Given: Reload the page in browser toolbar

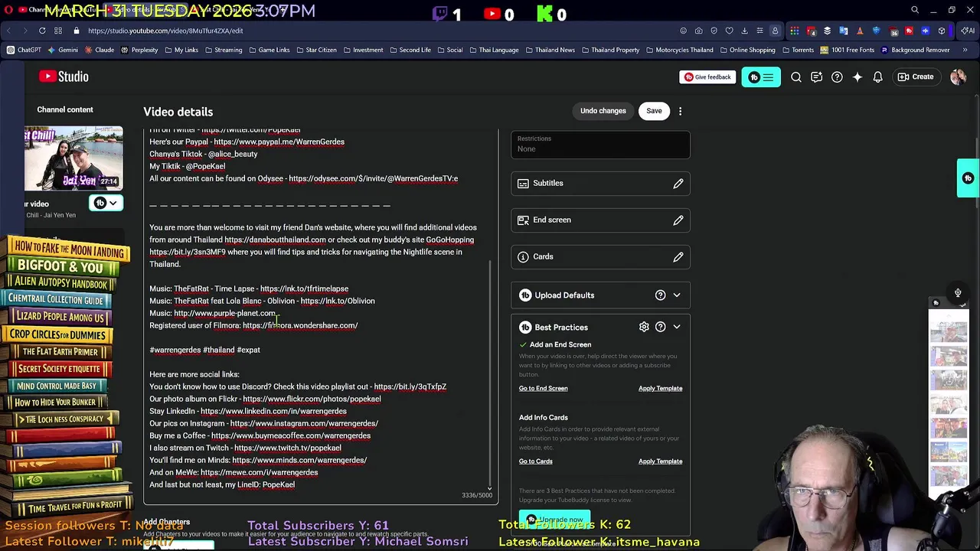Looking at the screenshot, I should coord(42,31).
